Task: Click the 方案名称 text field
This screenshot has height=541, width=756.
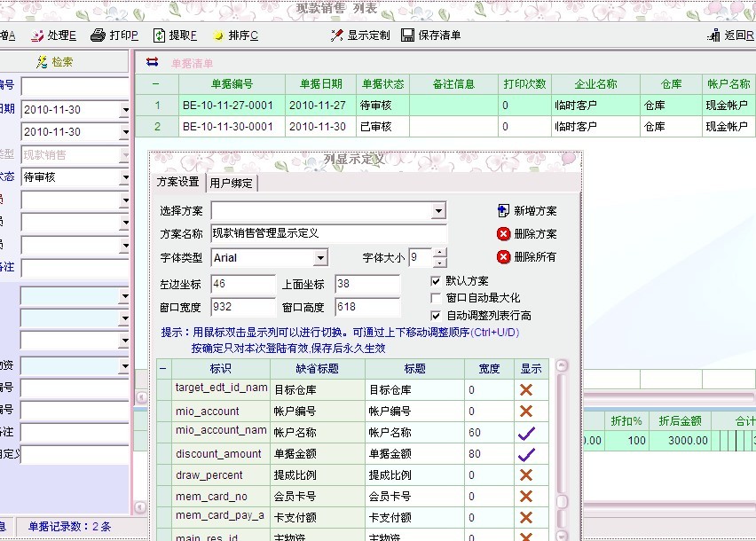Action: [x=328, y=233]
